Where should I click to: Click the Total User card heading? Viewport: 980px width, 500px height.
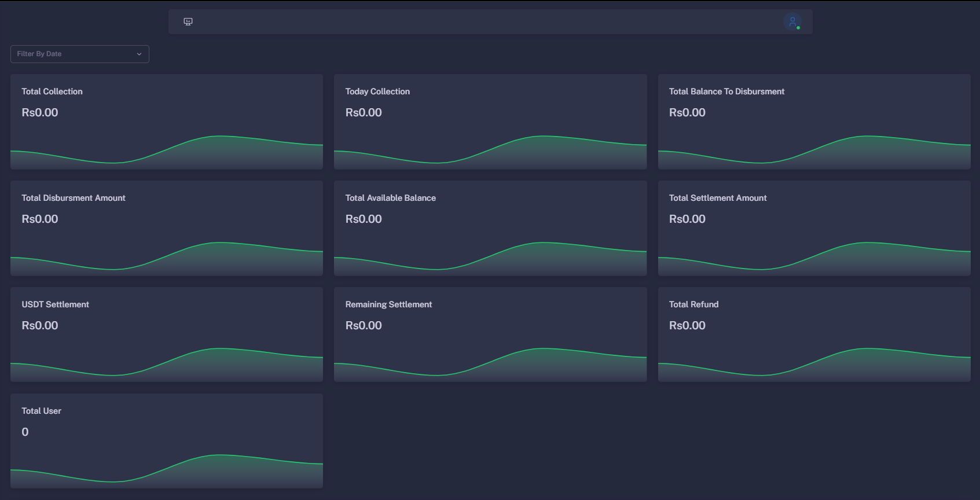(42, 411)
